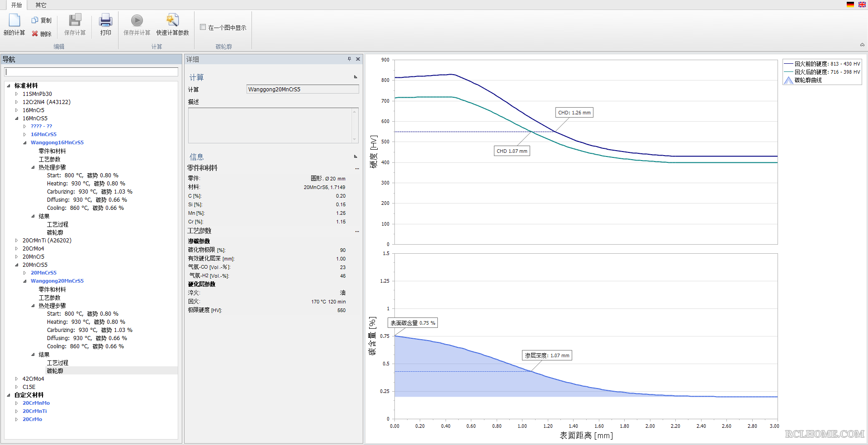This screenshot has width=868, height=445.
Task: Expand the 20CrMo4 material node
Action: tap(17, 249)
